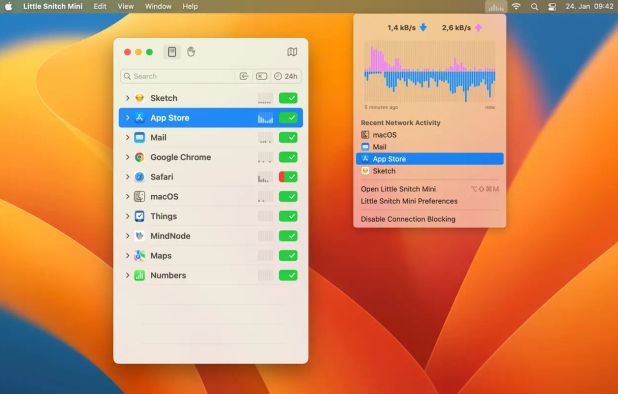Click the Little Snitch traffic icon in menu bar
Screen dimensions: 618x394
496,6
